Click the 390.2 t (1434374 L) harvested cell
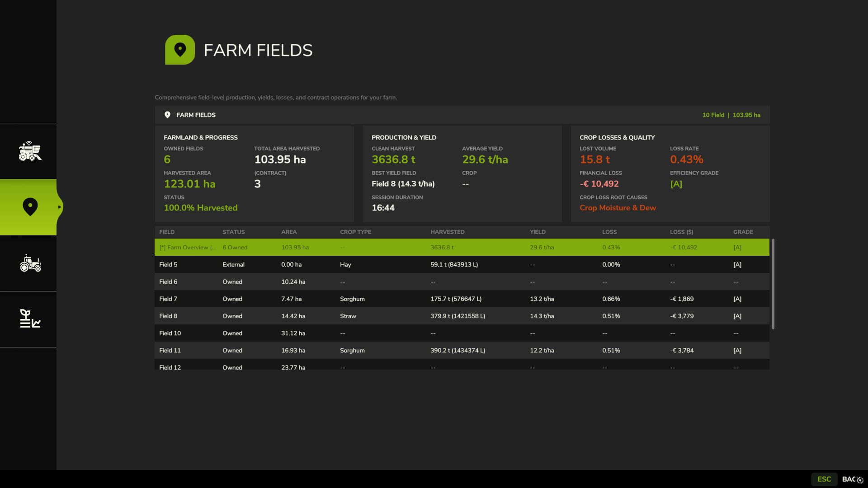 458,350
